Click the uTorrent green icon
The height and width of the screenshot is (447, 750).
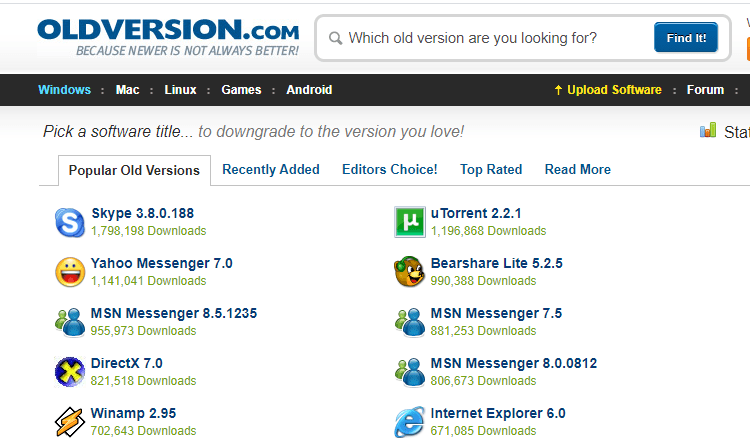tap(409, 222)
